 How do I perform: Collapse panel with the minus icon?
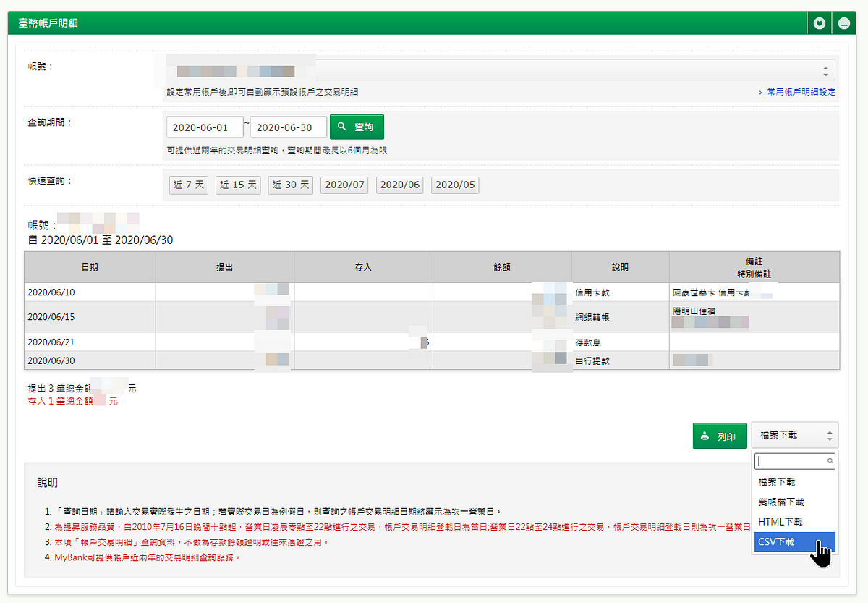(843, 22)
